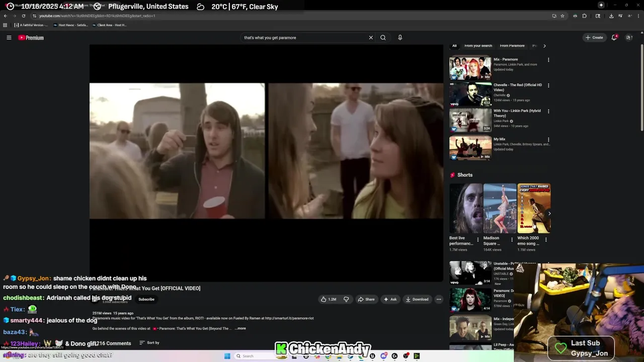This screenshot has width=644, height=362.
Task: Start voice search with microphone icon
Action: click(400, 38)
